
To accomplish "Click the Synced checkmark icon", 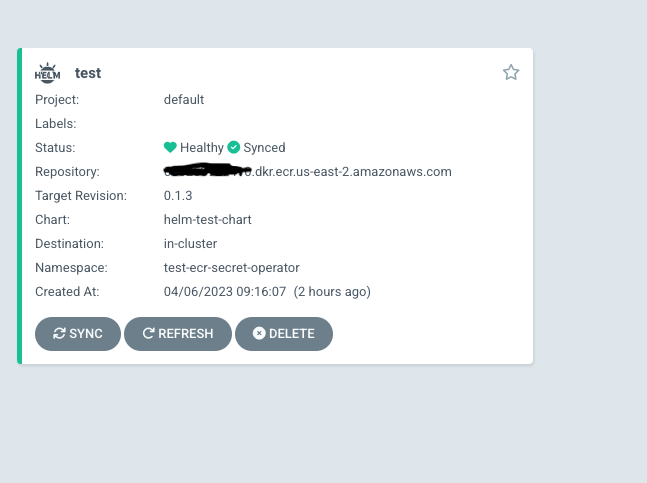I will pos(234,147).
